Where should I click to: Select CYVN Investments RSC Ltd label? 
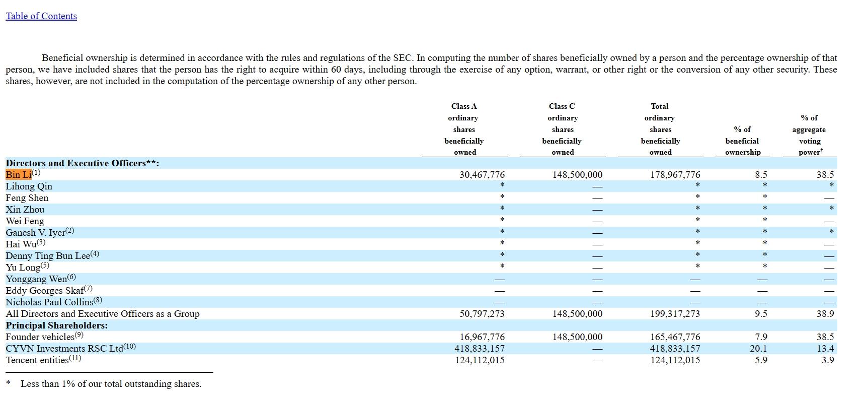click(64, 349)
